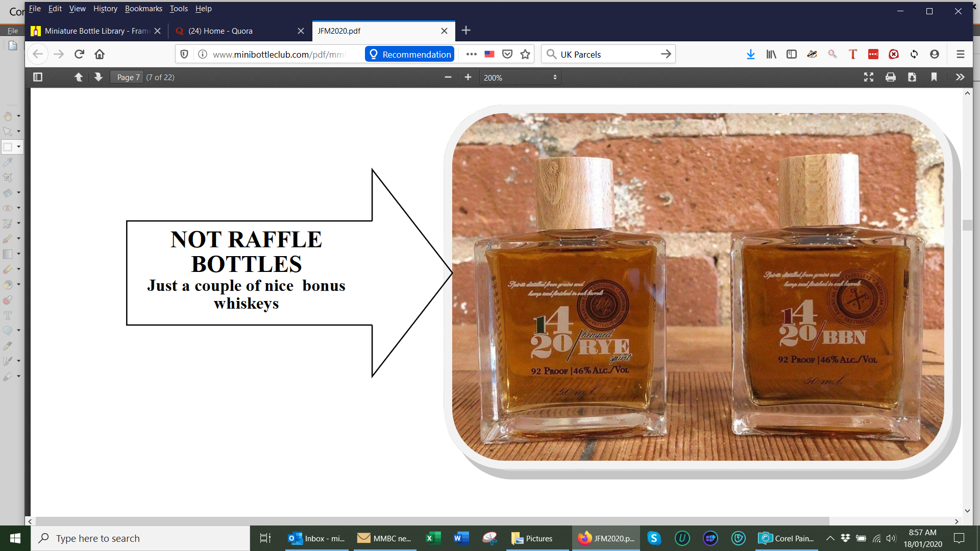Open the Bookmarks menu
The height and width of the screenshot is (551, 980).
pyautogui.click(x=143, y=9)
